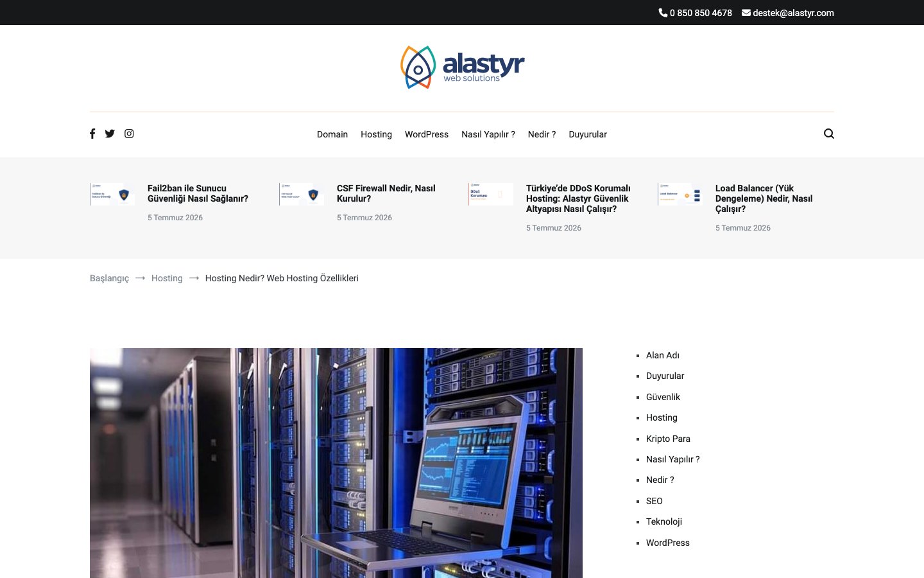Open thumbnail for CSF Firewall article

302,194
